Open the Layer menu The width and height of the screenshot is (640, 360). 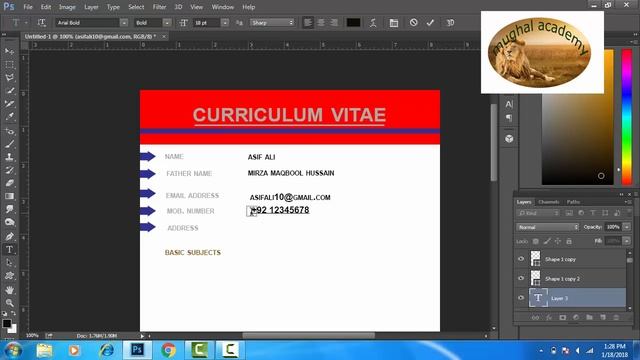[91, 7]
